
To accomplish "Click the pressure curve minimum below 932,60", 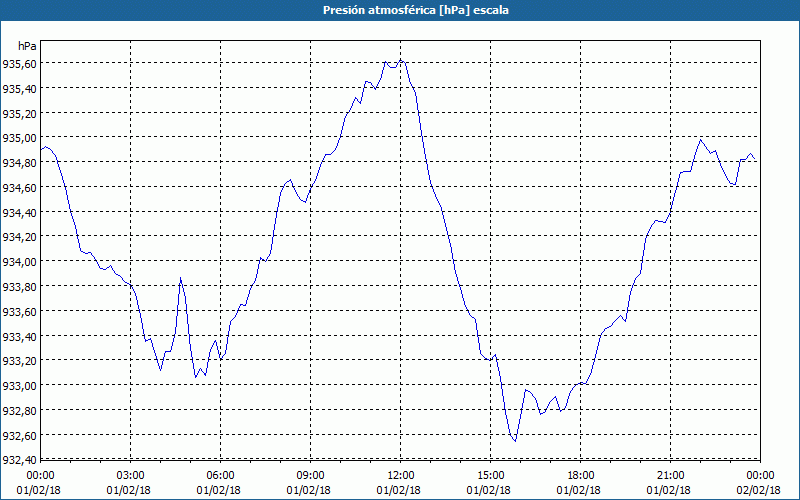I will (515, 441).
